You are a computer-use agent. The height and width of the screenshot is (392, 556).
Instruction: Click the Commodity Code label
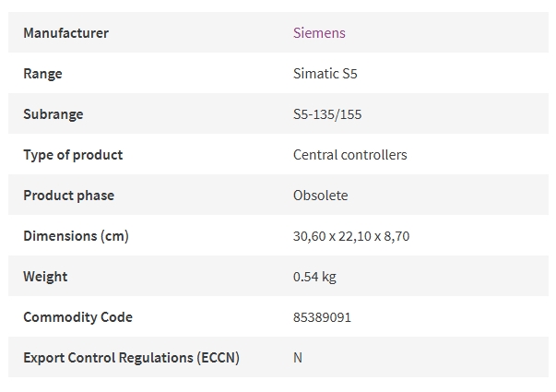click(77, 317)
